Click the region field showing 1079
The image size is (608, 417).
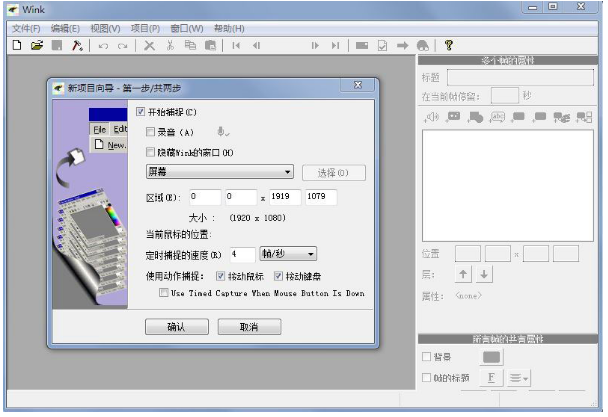[321, 197]
